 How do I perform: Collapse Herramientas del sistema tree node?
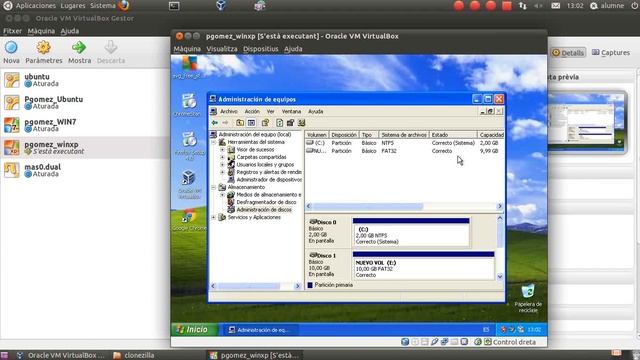pyautogui.click(x=213, y=142)
